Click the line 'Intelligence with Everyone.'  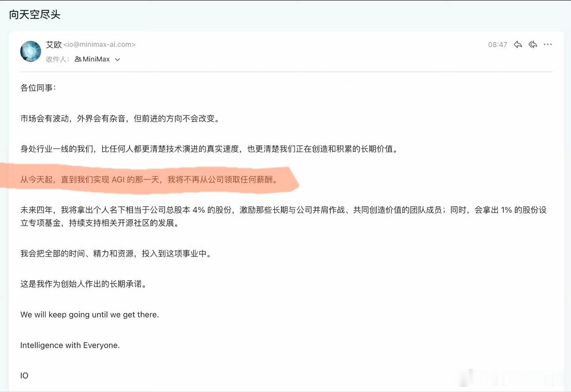pos(70,345)
